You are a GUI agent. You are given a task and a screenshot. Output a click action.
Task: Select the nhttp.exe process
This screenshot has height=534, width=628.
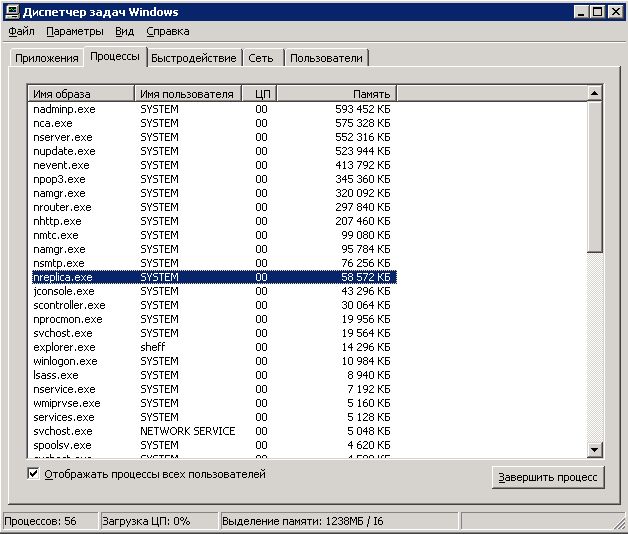tap(212, 221)
